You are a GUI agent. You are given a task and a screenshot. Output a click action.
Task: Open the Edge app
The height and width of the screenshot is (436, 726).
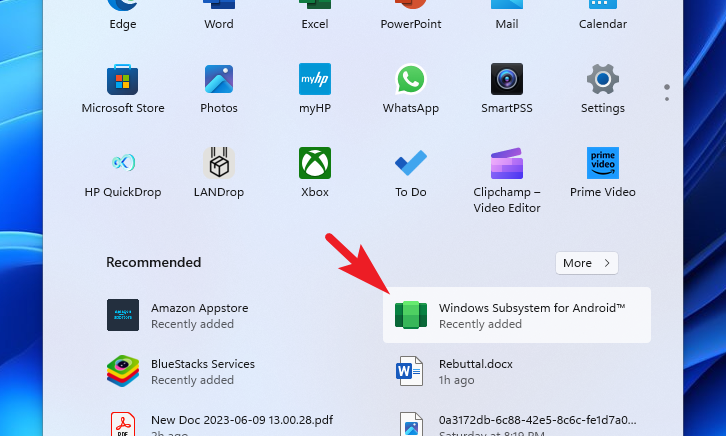(x=123, y=15)
